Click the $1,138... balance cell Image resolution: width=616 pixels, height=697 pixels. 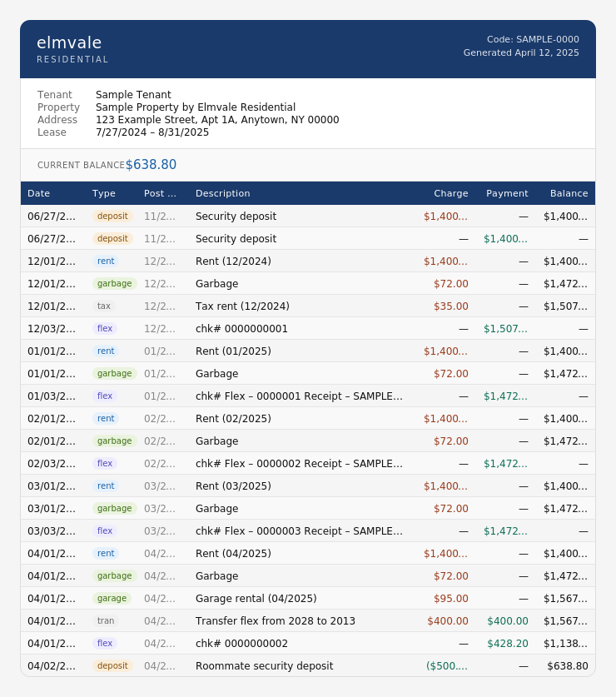[x=565, y=643]
